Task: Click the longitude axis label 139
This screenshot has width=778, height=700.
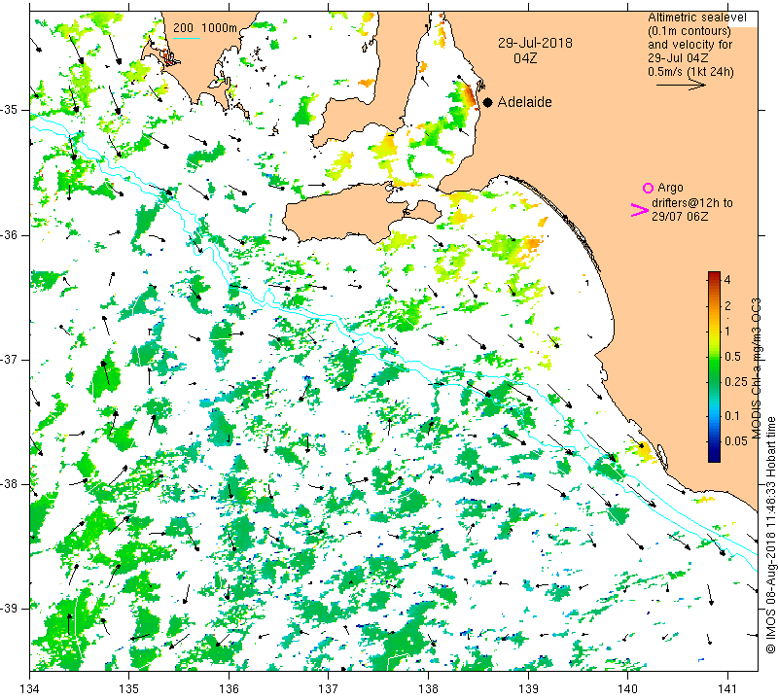Action: pyautogui.click(x=528, y=688)
